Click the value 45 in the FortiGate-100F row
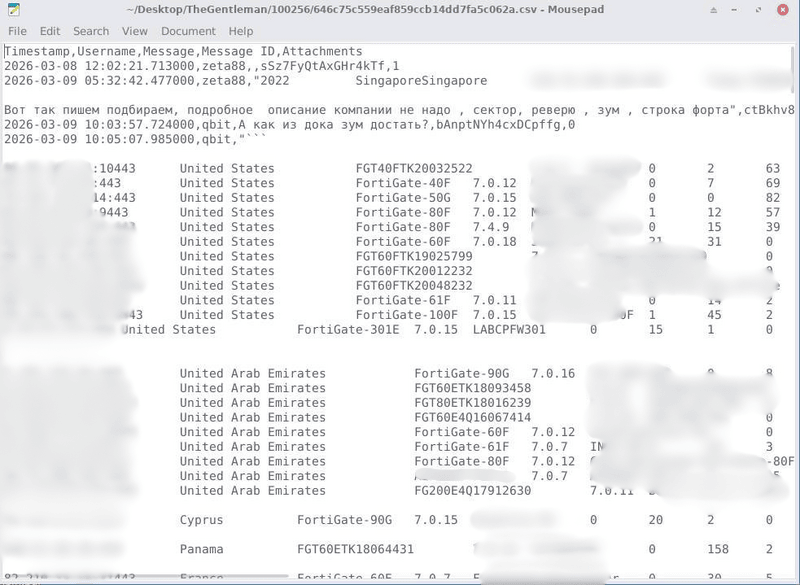Image resolution: width=800 pixels, height=585 pixels. point(714,315)
